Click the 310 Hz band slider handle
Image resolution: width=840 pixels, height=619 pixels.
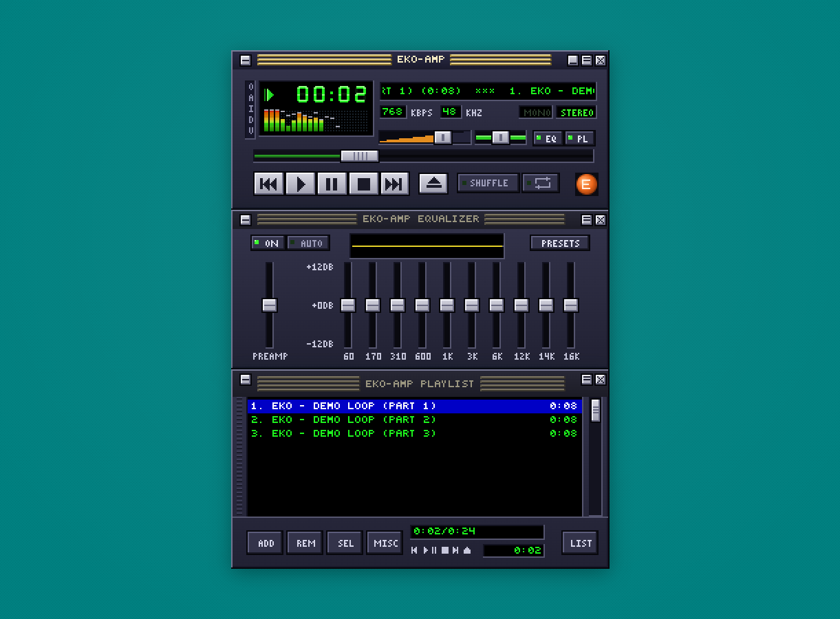pyautogui.click(x=398, y=305)
